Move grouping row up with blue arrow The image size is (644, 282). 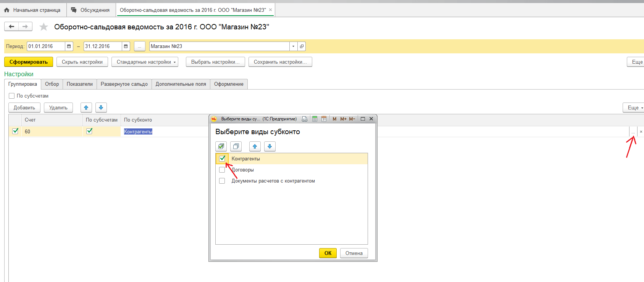[86, 107]
